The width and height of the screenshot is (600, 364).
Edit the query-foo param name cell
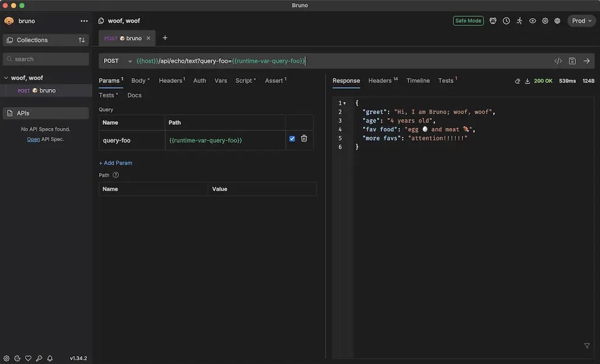point(132,141)
